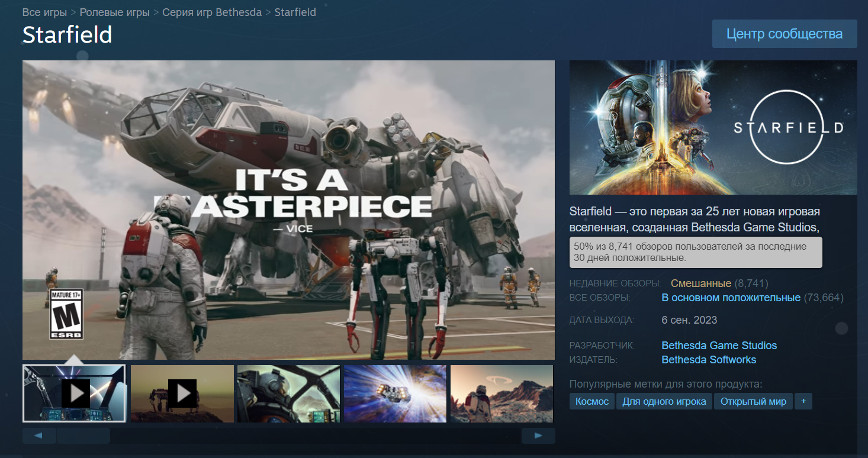Click the thumbnail strip scrollbar handle
The image size is (868, 458).
tap(83, 436)
